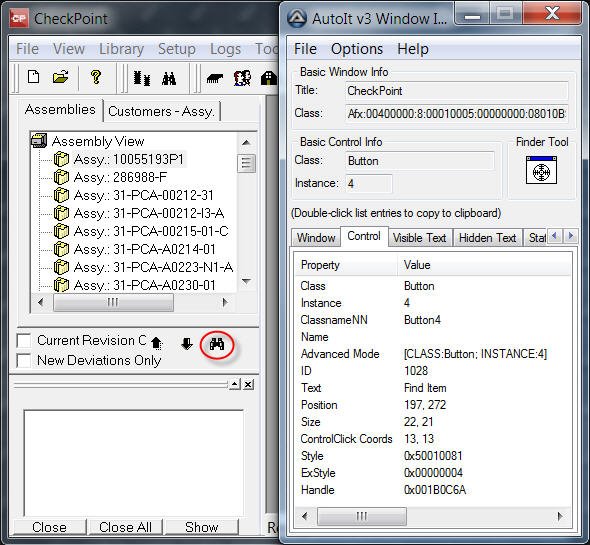Select tree item Assy.: 31-PCA-A0214-01
This screenshot has height=545, width=590.
145,249
